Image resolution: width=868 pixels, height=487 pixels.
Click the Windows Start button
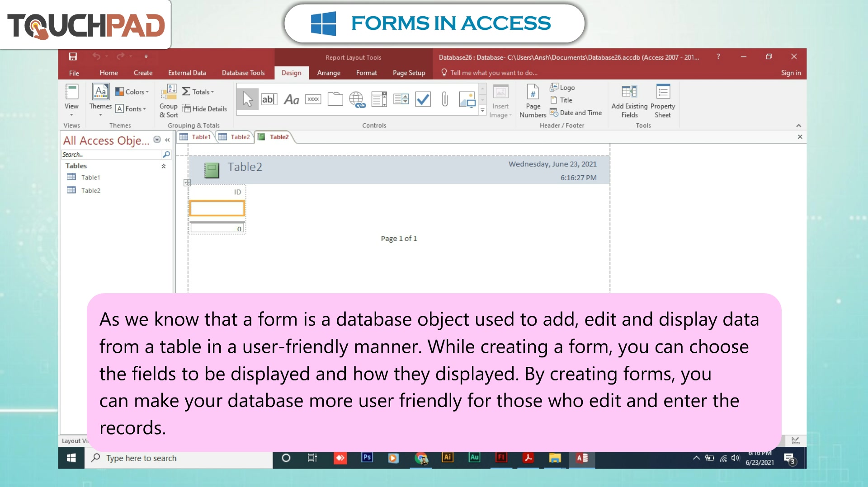[x=71, y=458]
